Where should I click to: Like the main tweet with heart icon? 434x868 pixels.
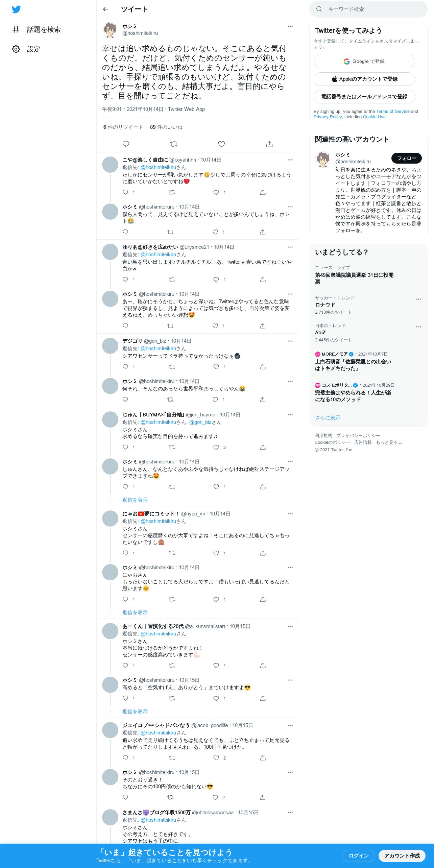coord(221,144)
